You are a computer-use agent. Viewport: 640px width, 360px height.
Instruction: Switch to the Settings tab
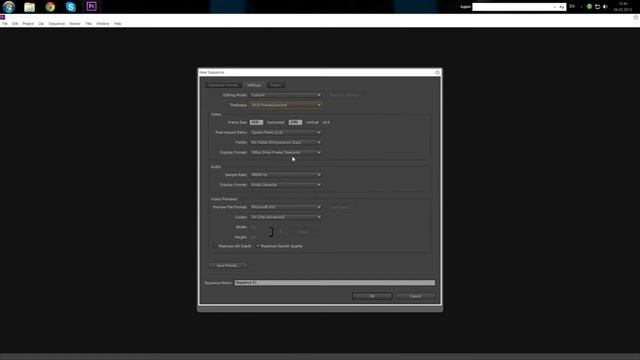(254, 85)
